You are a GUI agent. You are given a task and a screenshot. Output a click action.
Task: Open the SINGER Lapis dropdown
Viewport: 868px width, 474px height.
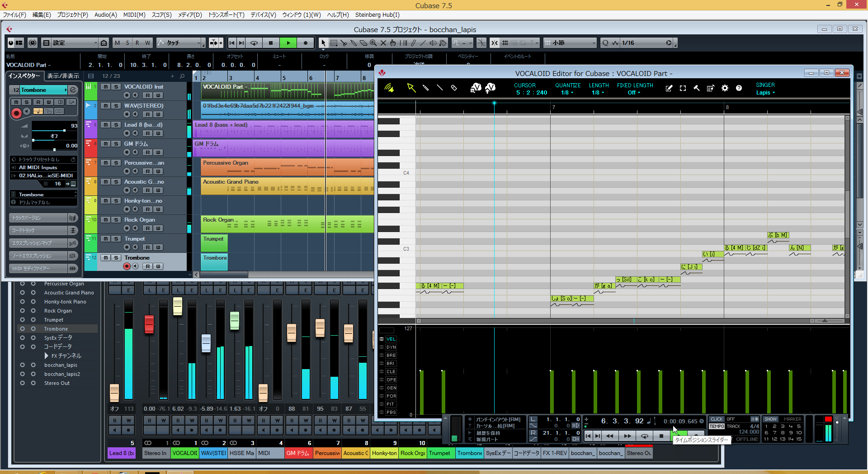pyautogui.click(x=765, y=93)
